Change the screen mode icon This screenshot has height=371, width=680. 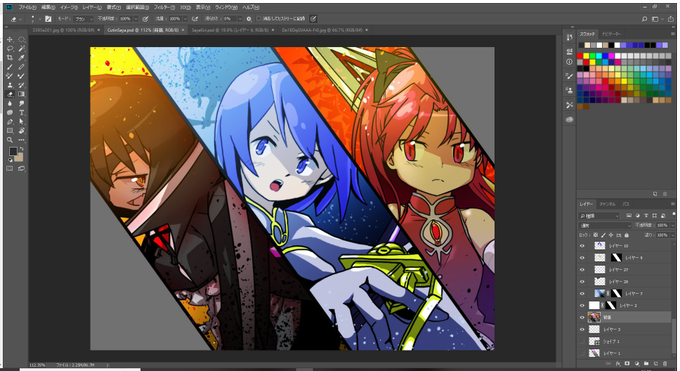point(21,168)
